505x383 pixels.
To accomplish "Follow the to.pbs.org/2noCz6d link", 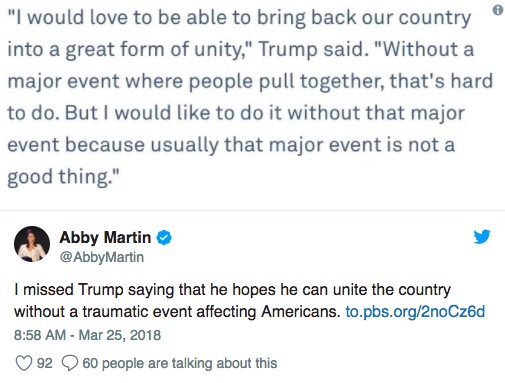I will click(x=415, y=312).
